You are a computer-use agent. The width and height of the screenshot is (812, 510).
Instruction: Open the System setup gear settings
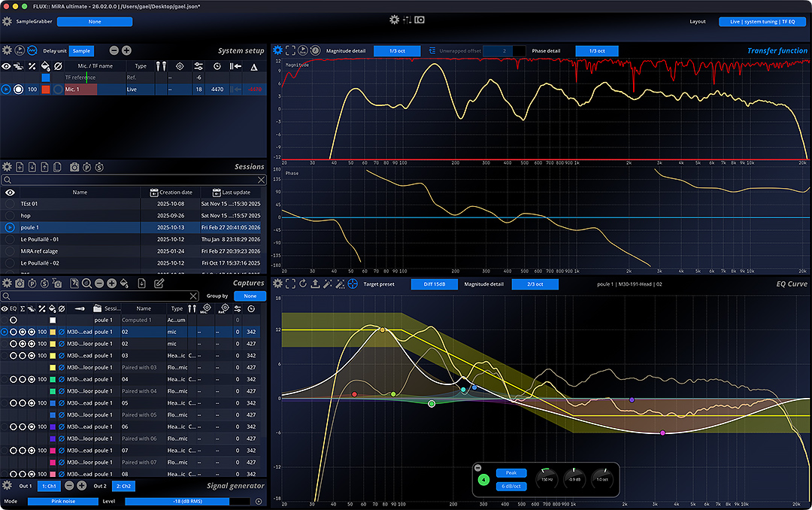[7, 50]
